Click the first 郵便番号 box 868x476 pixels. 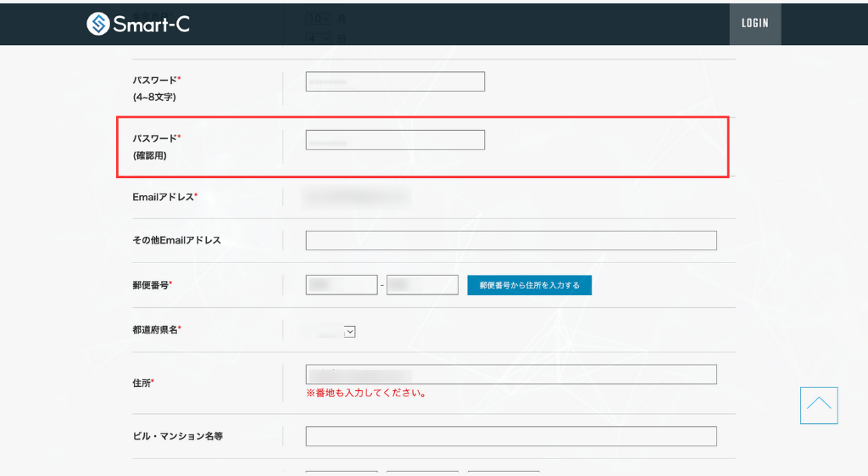[x=342, y=285]
